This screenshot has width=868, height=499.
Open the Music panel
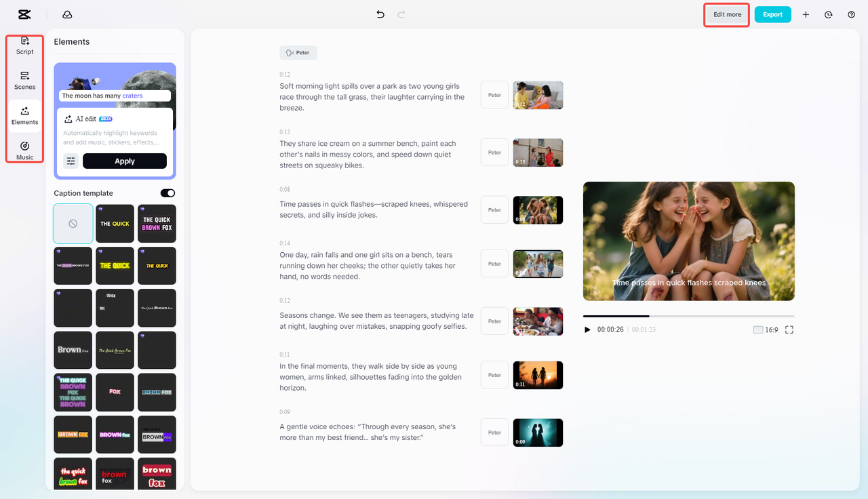[24, 151]
